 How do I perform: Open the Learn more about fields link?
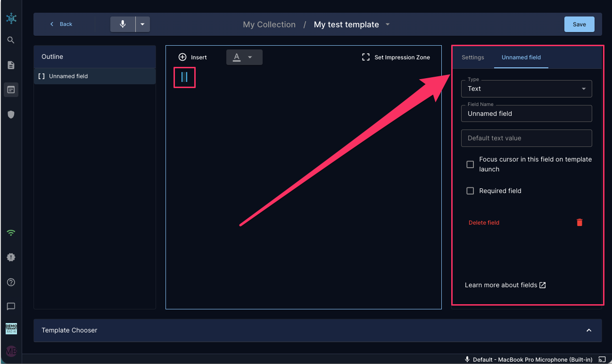(x=505, y=285)
